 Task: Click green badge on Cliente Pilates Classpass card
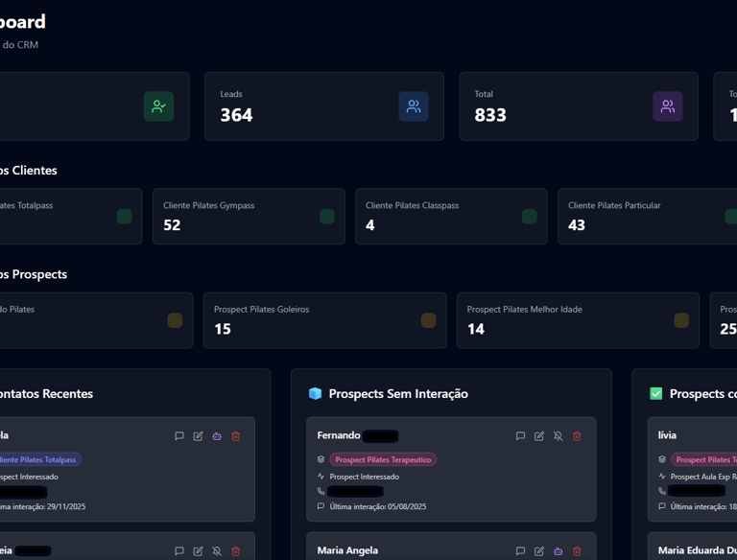[530, 217]
